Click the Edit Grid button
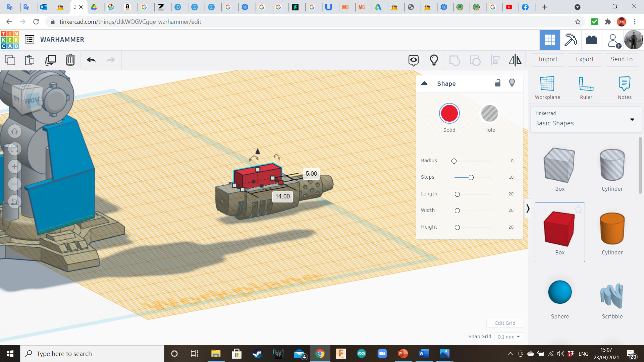The height and width of the screenshot is (362, 644). pos(505,323)
